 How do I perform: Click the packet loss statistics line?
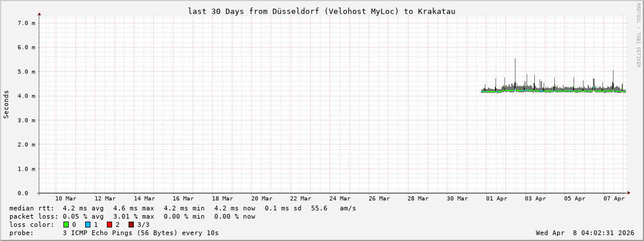pos(132,216)
